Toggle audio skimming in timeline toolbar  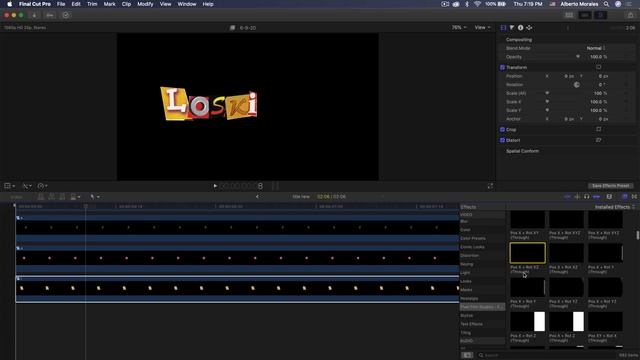coord(577,197)
